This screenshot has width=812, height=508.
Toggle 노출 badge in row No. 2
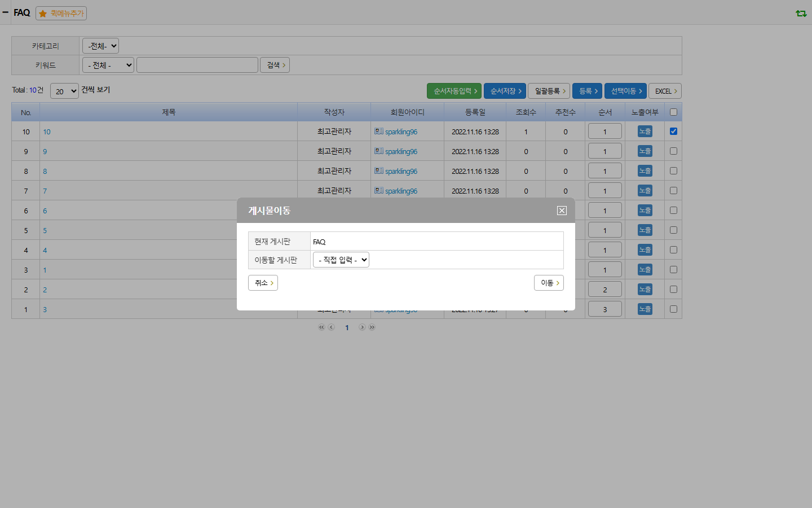click(645, 289)
